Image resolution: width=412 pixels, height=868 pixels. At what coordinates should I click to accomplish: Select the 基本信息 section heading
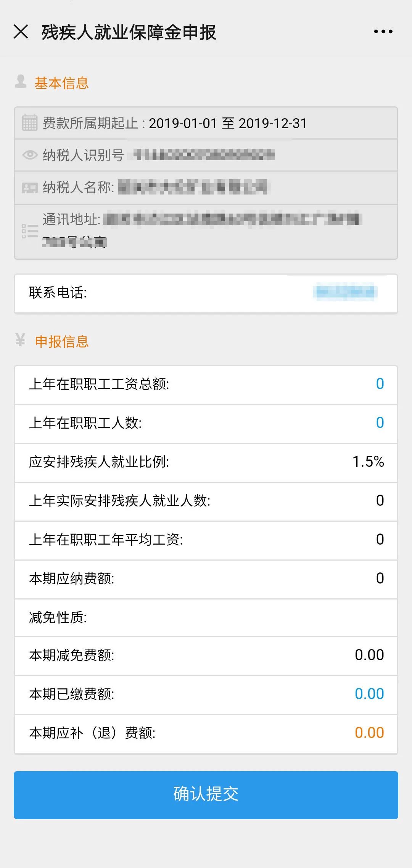[x=62, y=83]
